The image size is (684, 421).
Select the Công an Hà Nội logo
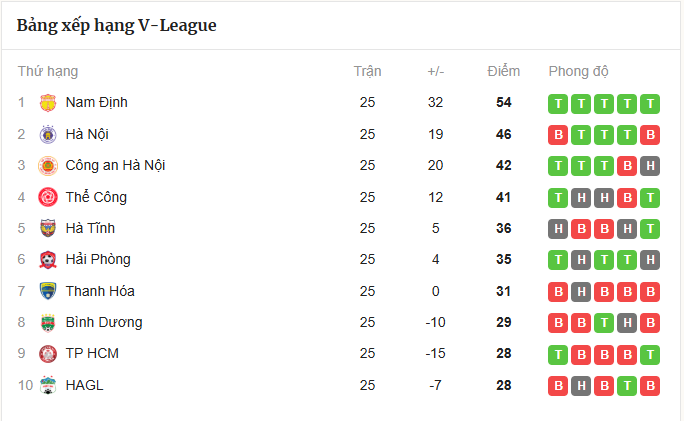pos(48,166)
